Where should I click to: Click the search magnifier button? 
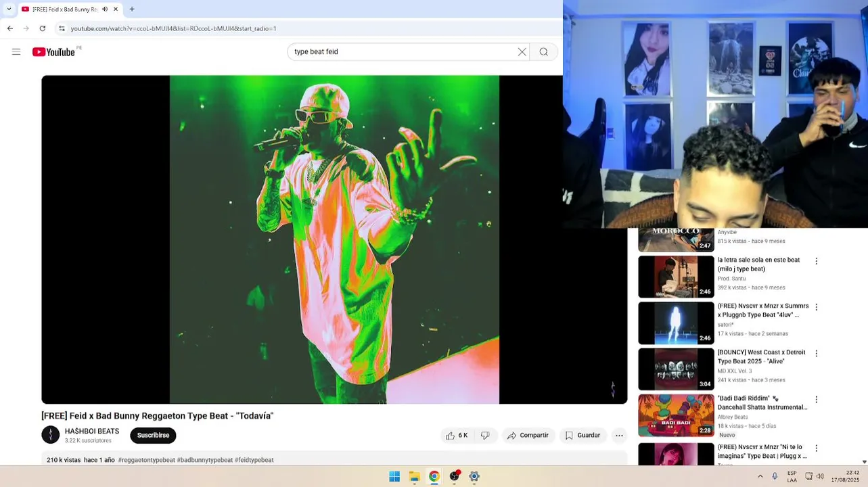543,52
